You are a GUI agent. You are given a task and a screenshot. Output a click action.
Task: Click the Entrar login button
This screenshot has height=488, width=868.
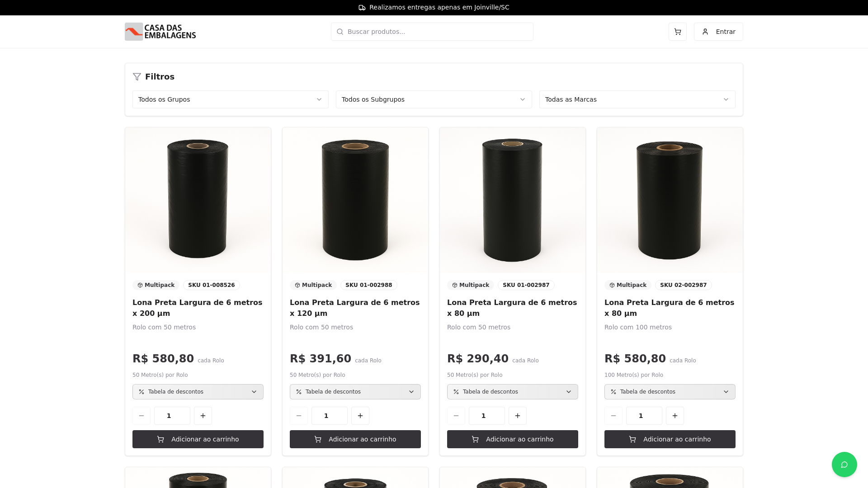click(718, 32)
